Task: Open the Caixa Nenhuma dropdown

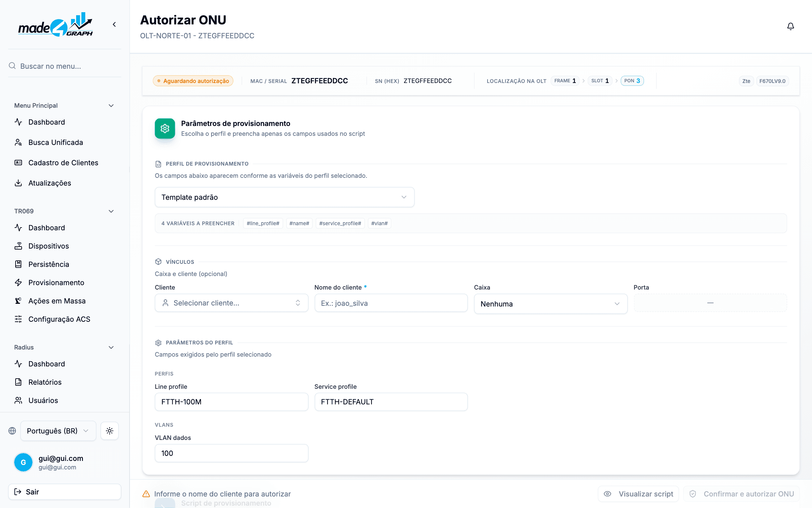Action: coord(550,304)
